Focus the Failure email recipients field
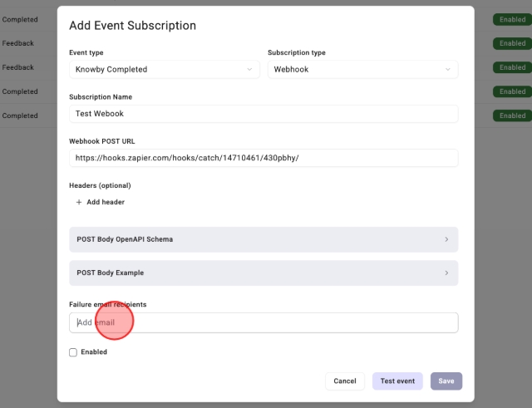This screenshot has width=532, height=408. click(x=264, y=322)
